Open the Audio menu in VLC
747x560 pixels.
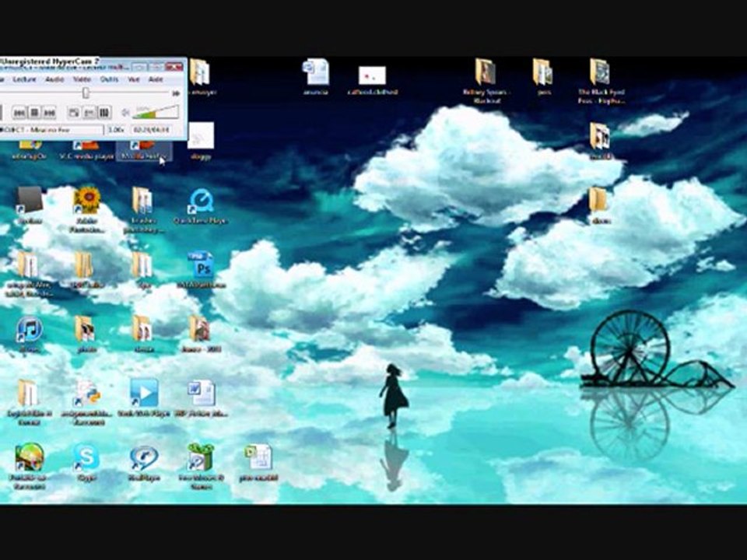pos(54,79)
